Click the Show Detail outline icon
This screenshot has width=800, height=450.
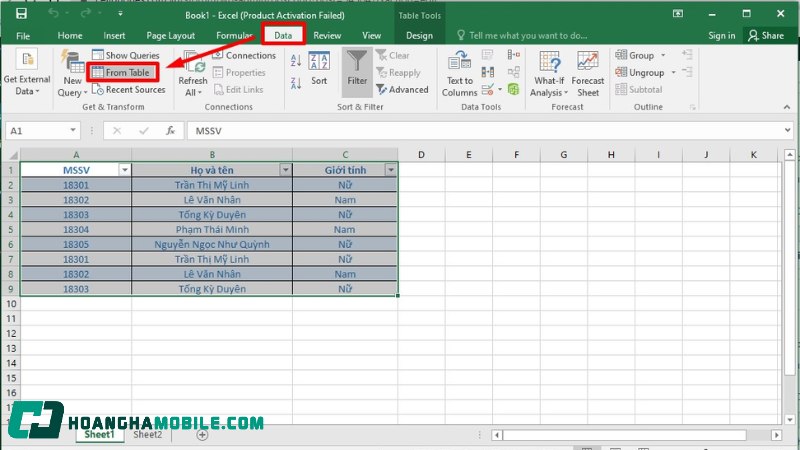[687, 54]
